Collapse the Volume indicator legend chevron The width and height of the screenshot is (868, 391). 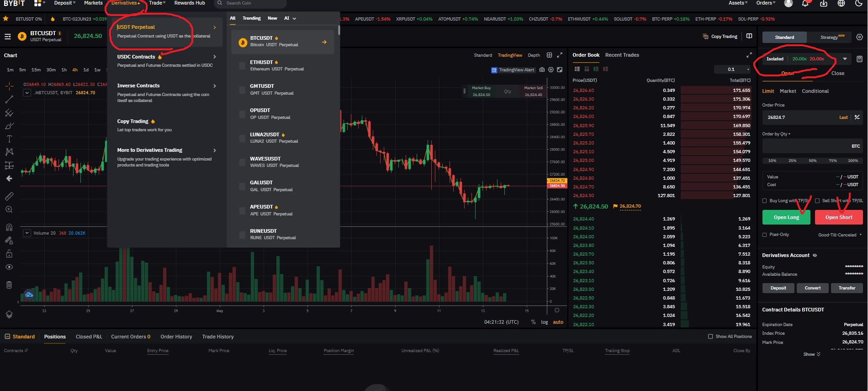(27, 233)
